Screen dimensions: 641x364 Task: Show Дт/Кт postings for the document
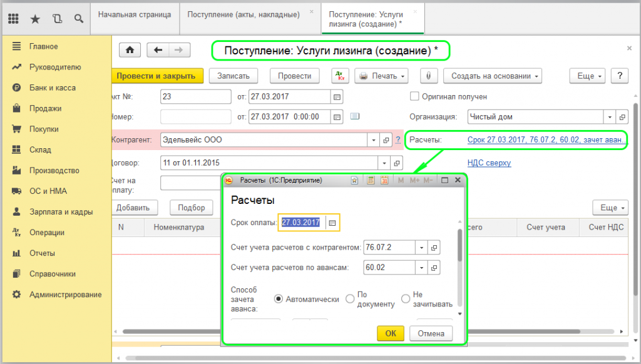(340, 76)
